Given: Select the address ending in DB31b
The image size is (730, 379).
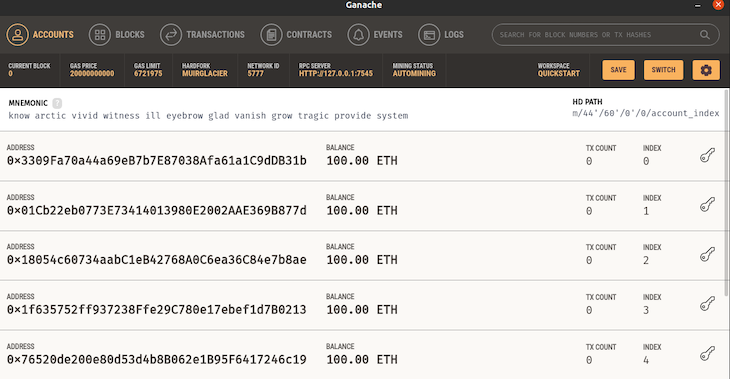Looking at the screenshot, I should (x=156, y=161).
